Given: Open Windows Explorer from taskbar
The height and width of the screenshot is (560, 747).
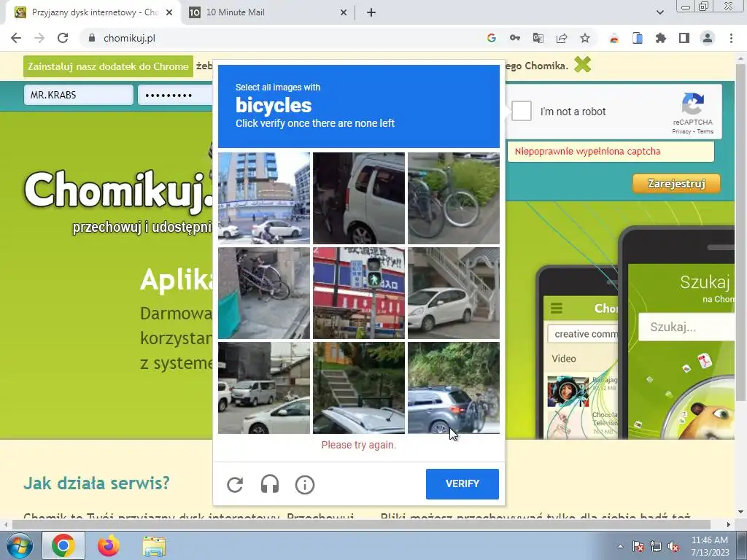Looking at the screenshot, I should [x=154, y=545].
